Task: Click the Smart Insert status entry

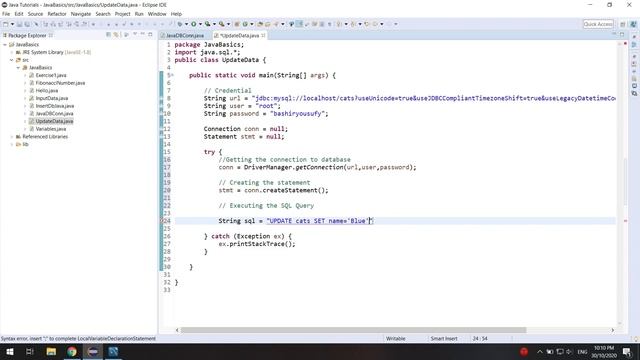Action: pyautogui.click(x=444, y=339)
